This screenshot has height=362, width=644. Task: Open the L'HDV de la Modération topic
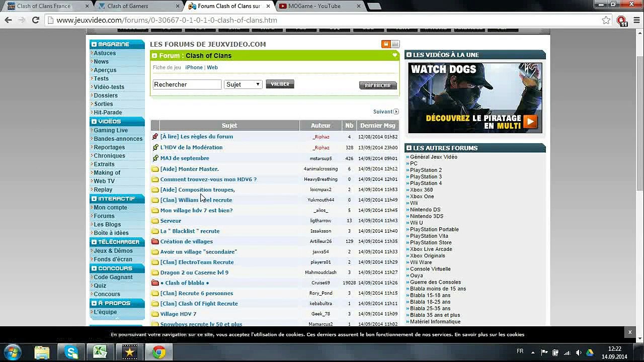[191, 147]
